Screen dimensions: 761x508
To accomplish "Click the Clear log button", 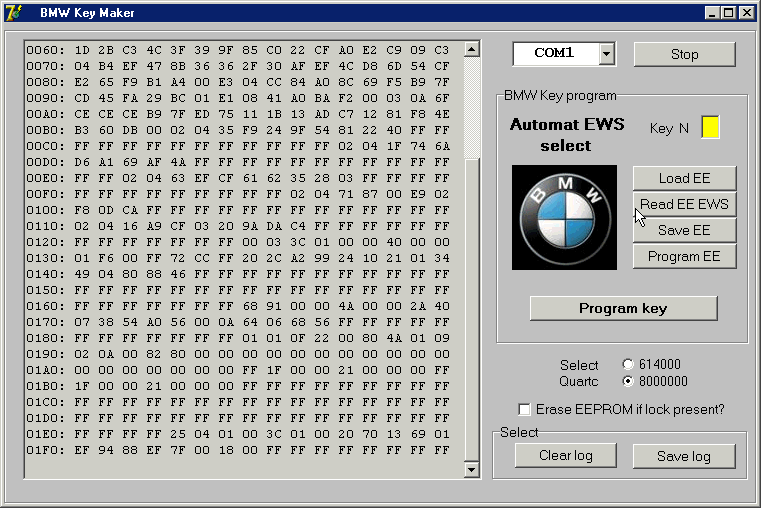I will (x=565, y=456).
